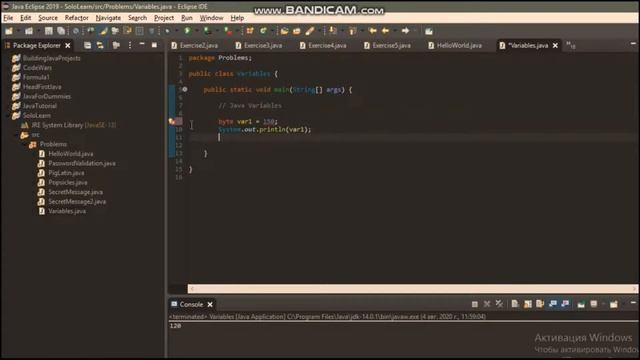The image size is (640, 360).
Task: Collapse the main method fold marker
Action: pyautogui.click(x=185, y=89)
